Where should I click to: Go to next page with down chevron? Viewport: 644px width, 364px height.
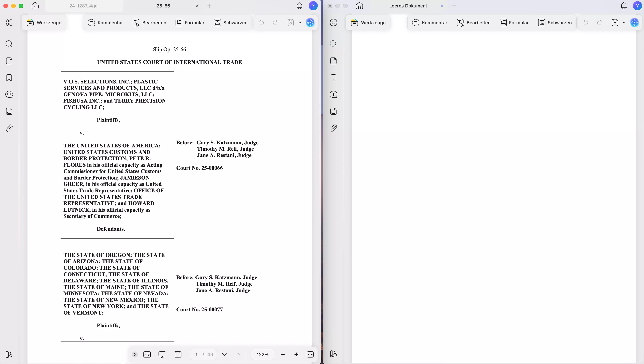point(224,354)
